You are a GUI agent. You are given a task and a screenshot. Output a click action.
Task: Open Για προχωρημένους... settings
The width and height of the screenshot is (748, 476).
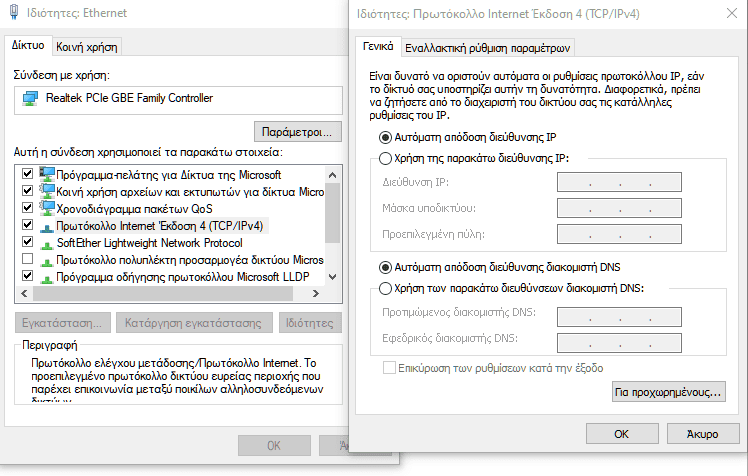pyautogui.click(x=668, y=392)
